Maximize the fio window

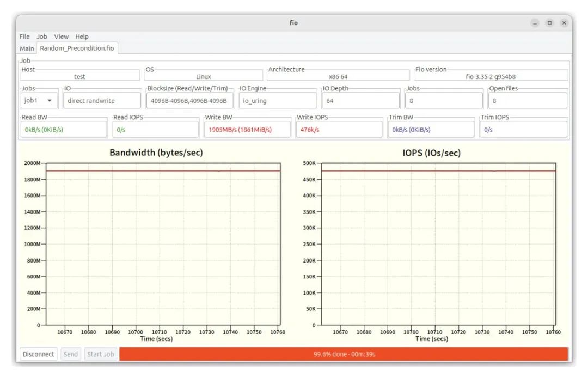[549, 23]
